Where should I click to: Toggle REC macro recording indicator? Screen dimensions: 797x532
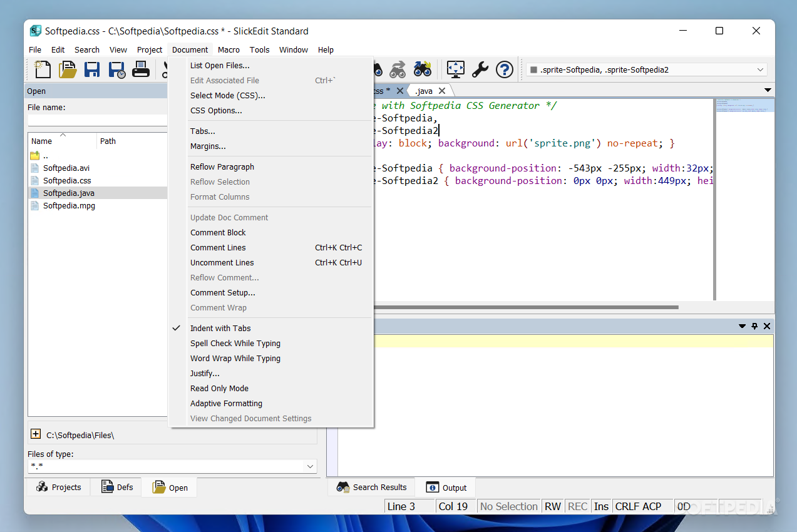pyautogui.click(x=577, y=506)
